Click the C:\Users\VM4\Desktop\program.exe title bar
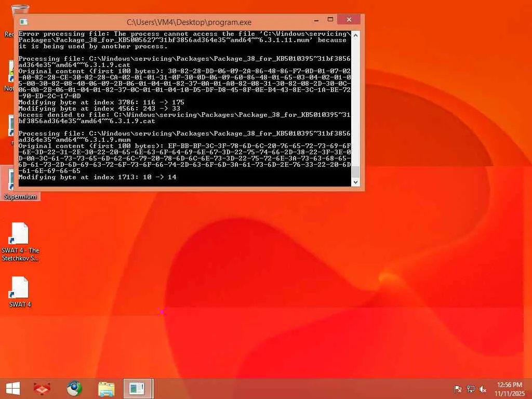Image resolution: width=532 pixels, height=399 pixels. [189, 22]
